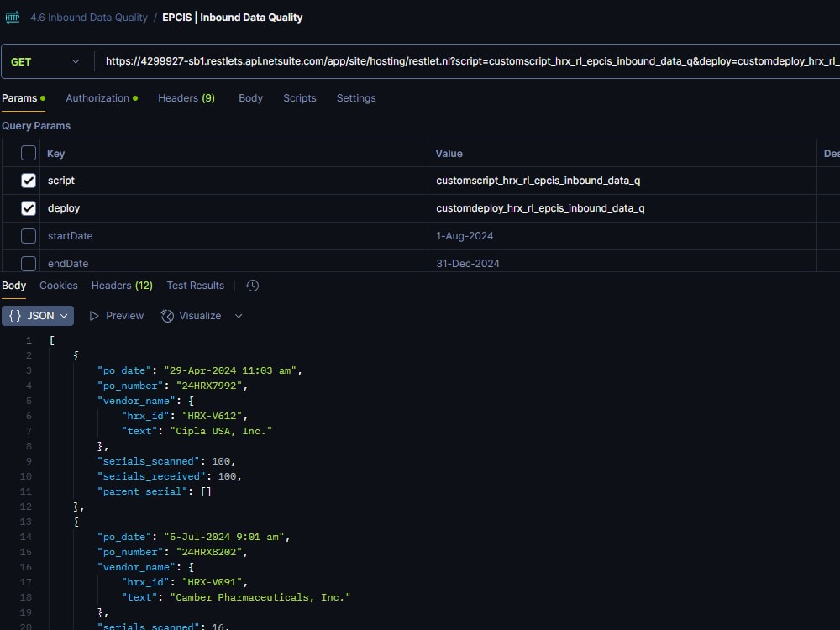Go to 4.6 Inbound Data Quality breadcrumb

(x=89, y=18)
